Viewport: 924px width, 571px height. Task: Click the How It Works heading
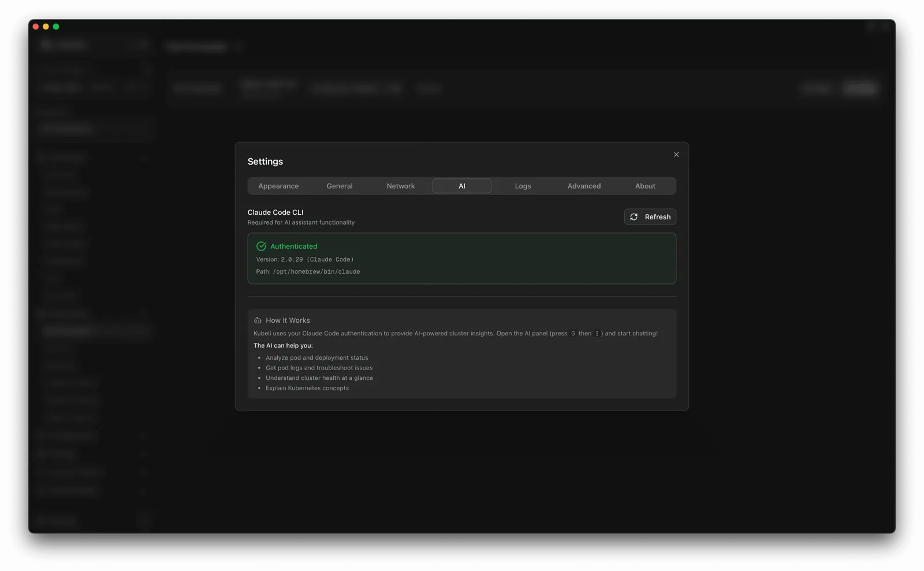point(288,320)
